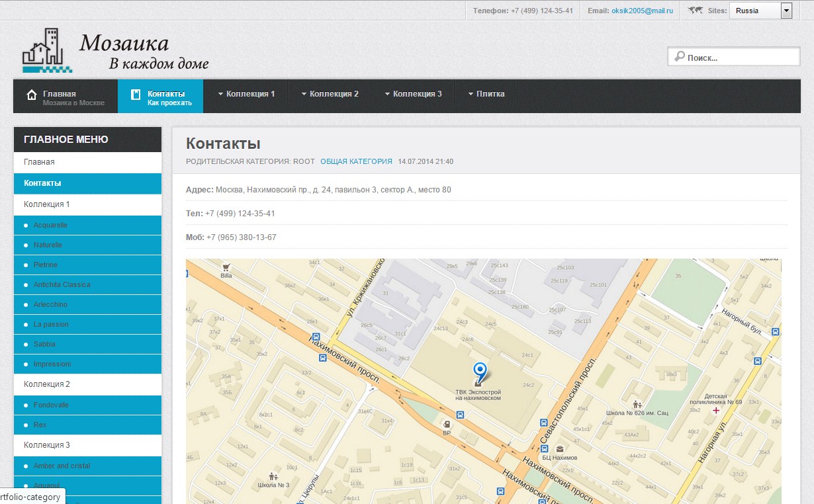
Task: Expand the Плитка navigation dropdown
Action: pyautogui.click(x=486, y=94)
